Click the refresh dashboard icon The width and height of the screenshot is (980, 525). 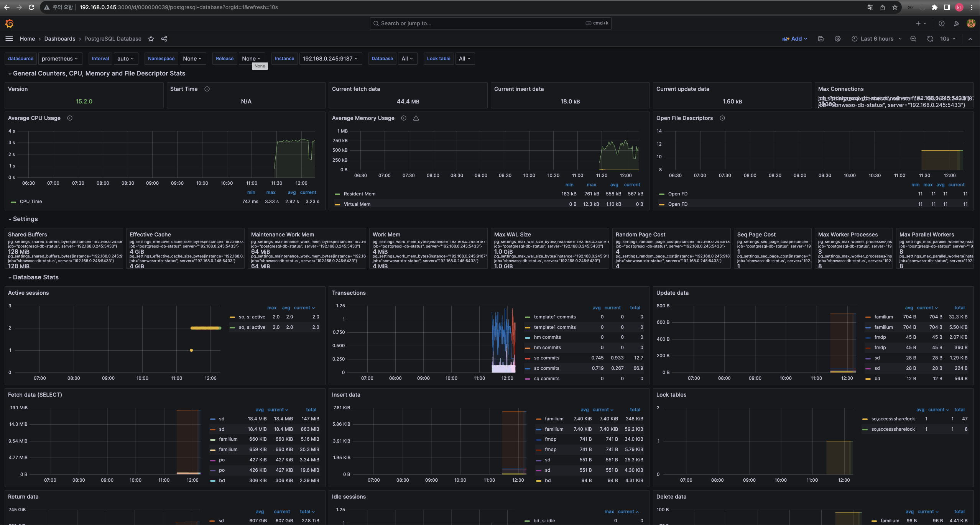tap(930, 39)
